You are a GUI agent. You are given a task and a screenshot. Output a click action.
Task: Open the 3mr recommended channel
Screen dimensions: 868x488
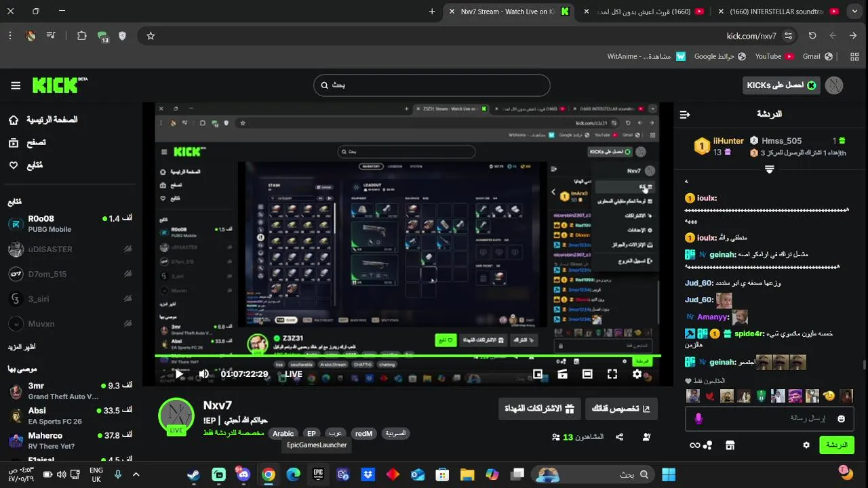[71, 390]
